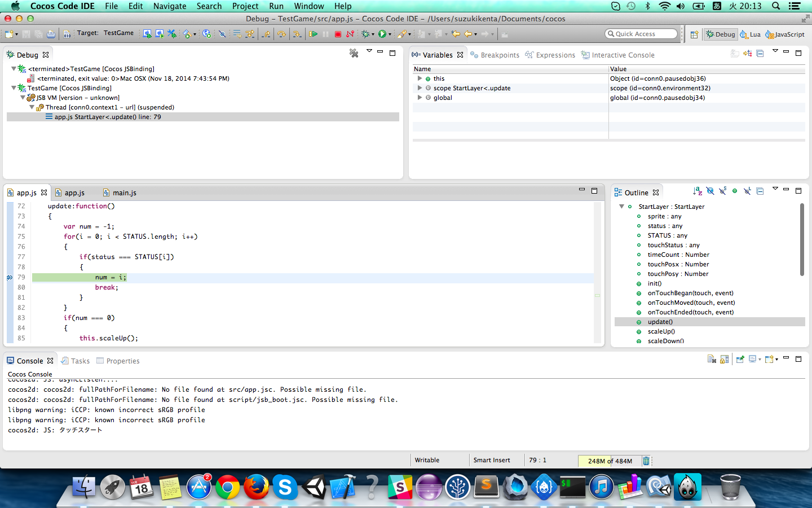The height and width of the screenshot is (508, 812).
Task: Switch to the JavaScript perspective
Action: click(785, 34)
